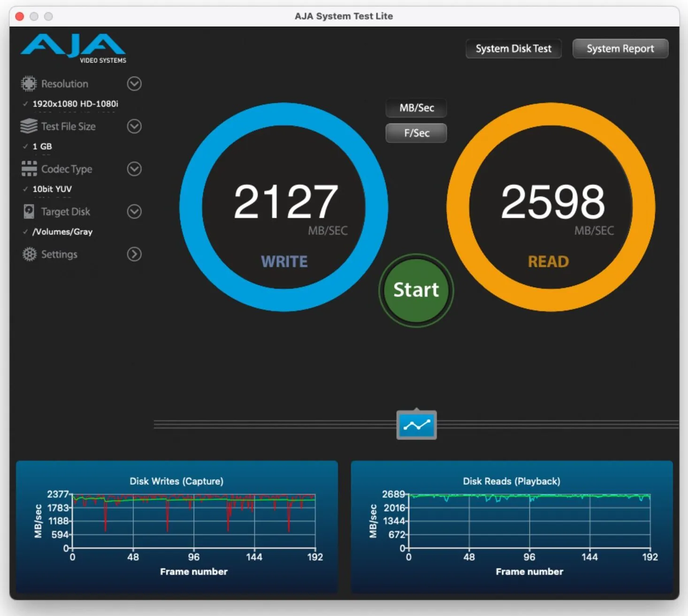Open the System Report view
Viewport: 688px width, 616px height.
click(620, 49)
